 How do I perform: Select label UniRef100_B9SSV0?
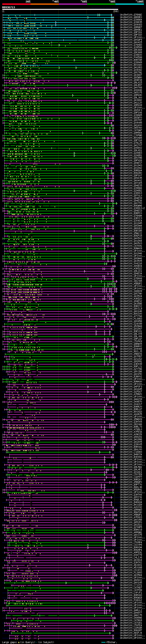tap(131, 314)
